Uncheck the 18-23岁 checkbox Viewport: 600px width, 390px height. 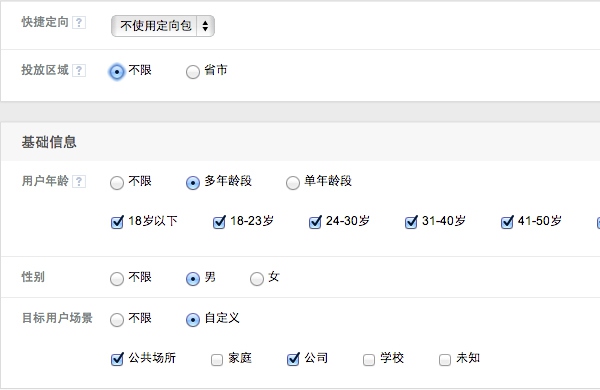click(x=219, y=222)
